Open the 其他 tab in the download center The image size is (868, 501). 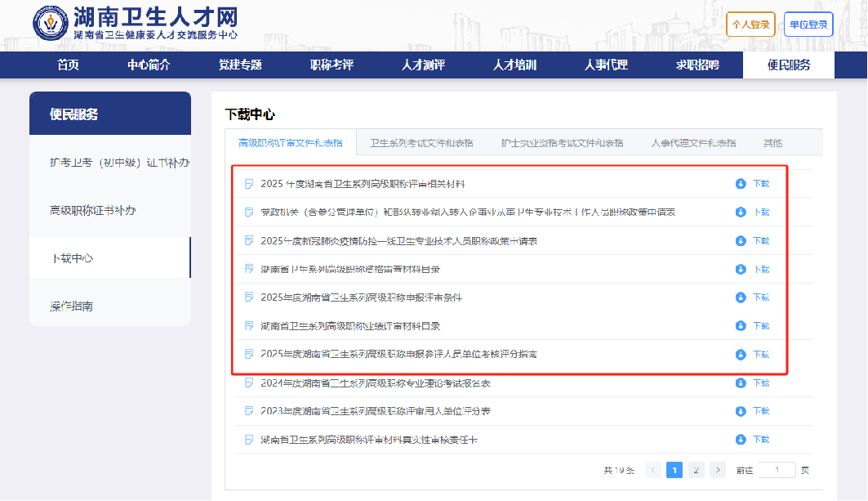click(x=772, y=141)
